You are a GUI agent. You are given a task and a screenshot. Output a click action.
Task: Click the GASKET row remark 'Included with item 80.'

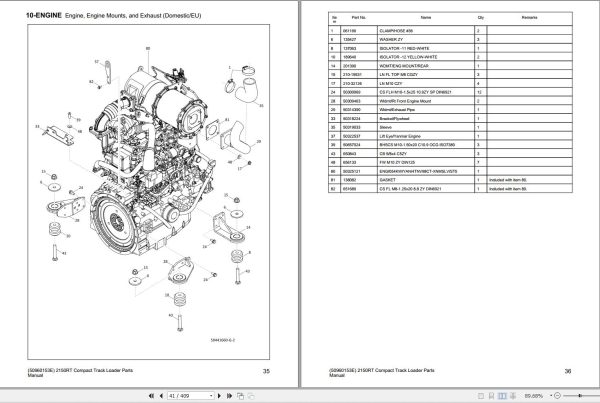tap(508, 180)
